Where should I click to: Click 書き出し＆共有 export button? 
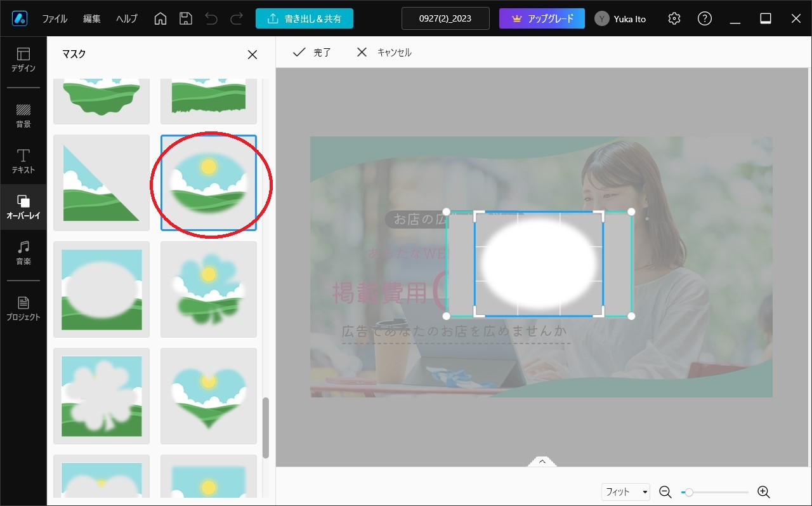[304, 18]
